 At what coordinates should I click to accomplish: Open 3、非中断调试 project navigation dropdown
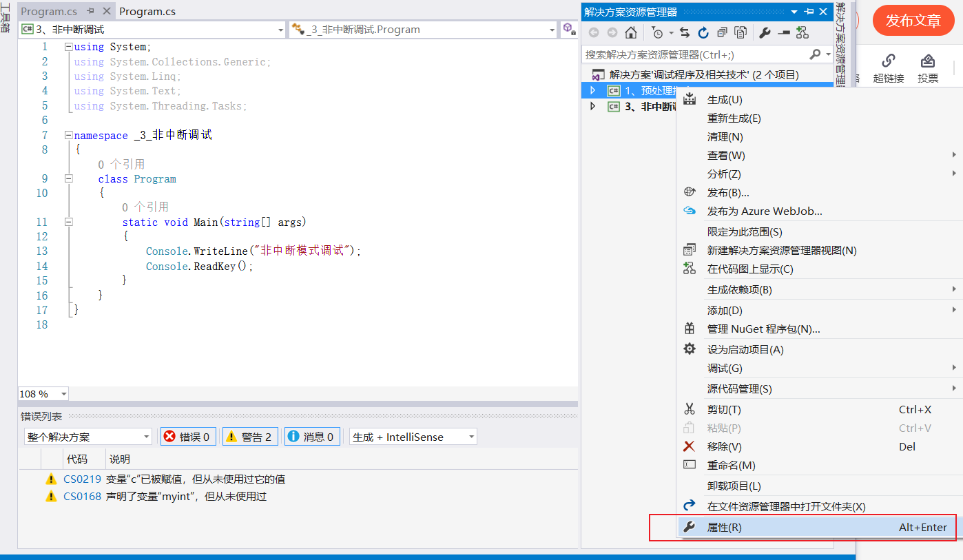(152, 30)
